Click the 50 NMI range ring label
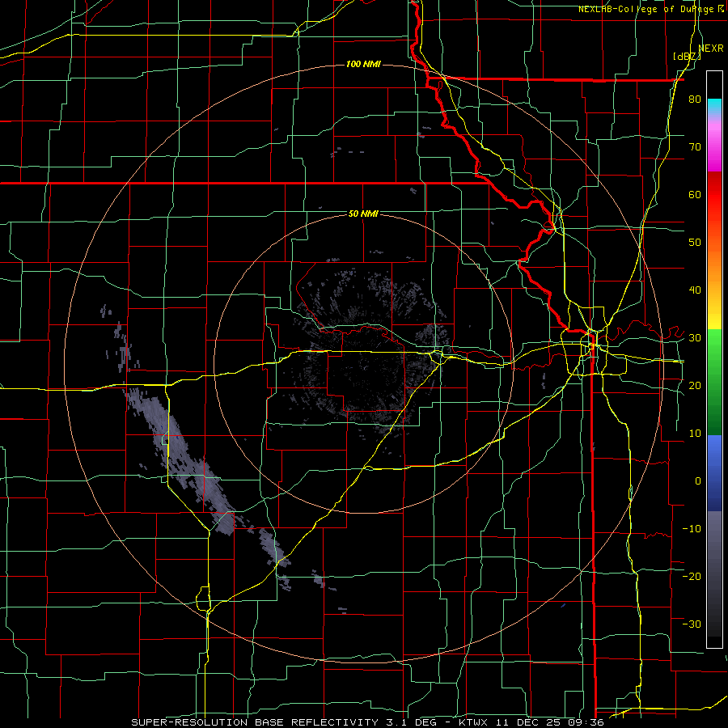Screen dimensions: 728x728 [363, 214]
